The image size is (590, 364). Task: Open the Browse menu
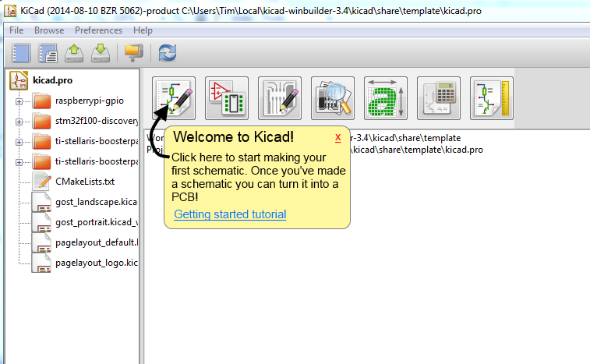pos(49,30)
